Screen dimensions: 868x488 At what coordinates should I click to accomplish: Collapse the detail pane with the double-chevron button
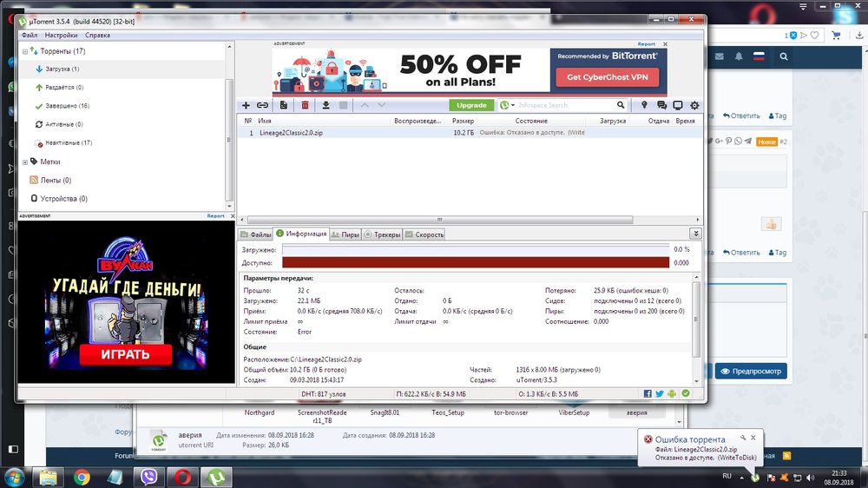click(x=695, y=234)
